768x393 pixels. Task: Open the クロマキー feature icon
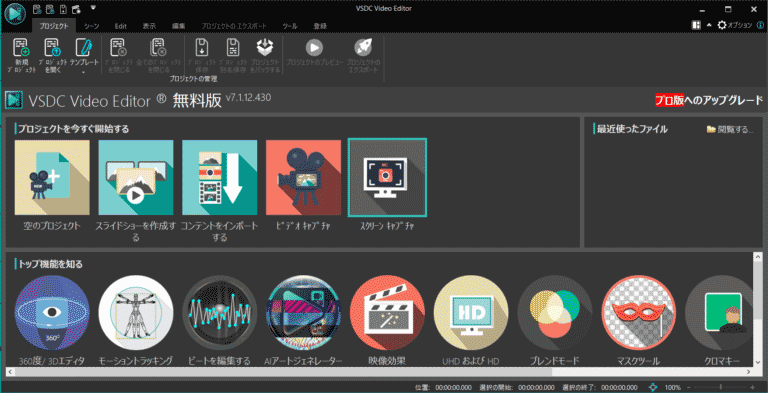pyautogui.click(x=718, y=312)
